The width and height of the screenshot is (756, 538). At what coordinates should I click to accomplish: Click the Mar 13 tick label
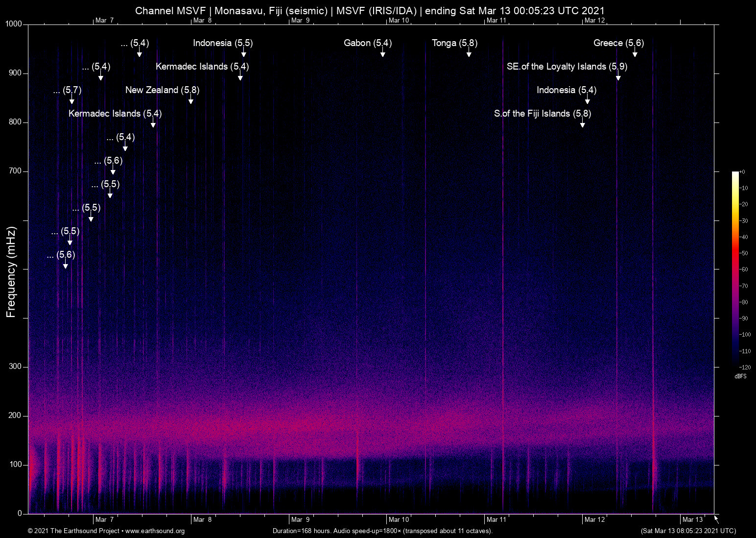tap(693, 519)
